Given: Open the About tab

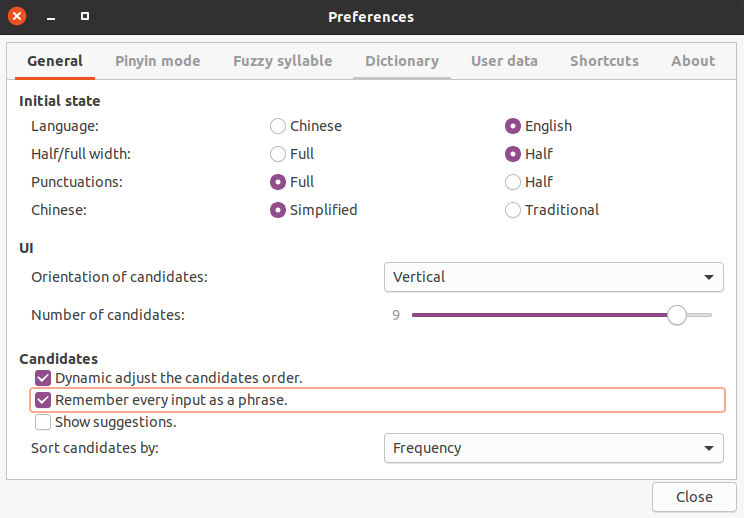Looking at the screenshot, I should 693,61.
